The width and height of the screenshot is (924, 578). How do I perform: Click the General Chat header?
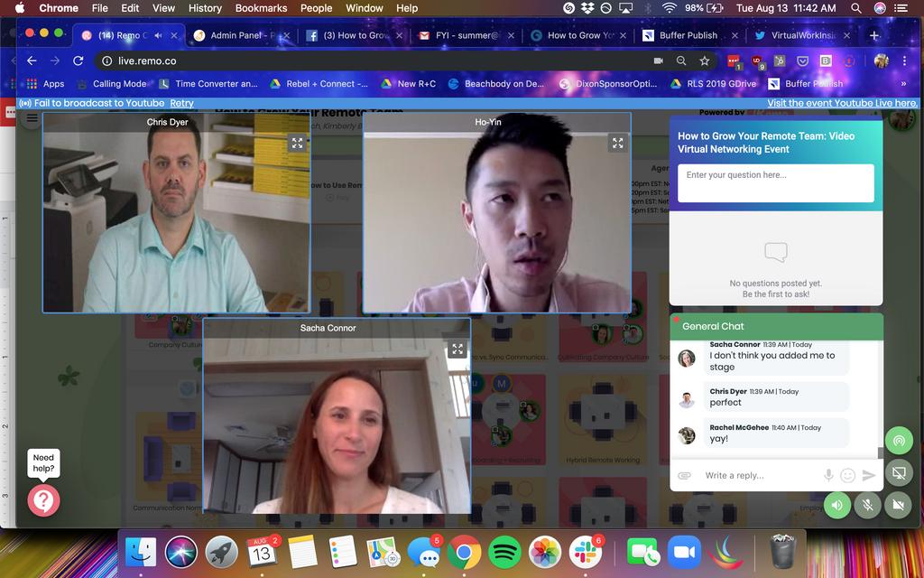(x=776, y=326)
